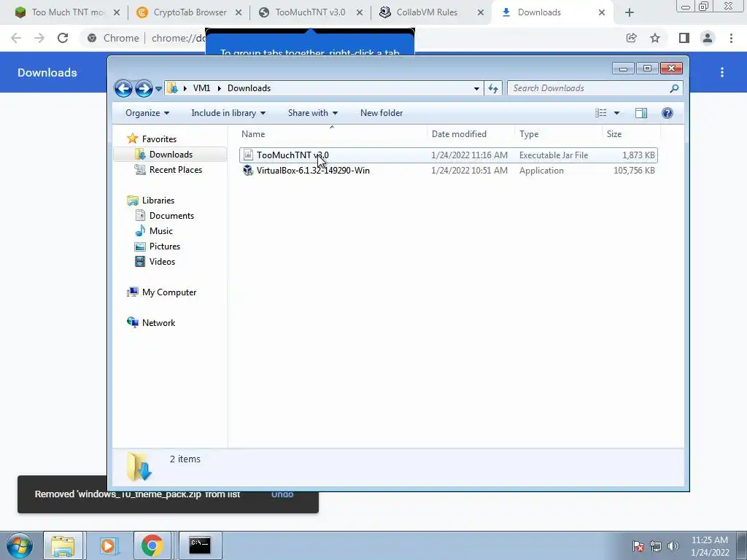Open the Organize menu
Viewport: 747px width, 560px height.
[x=147, y=113]
